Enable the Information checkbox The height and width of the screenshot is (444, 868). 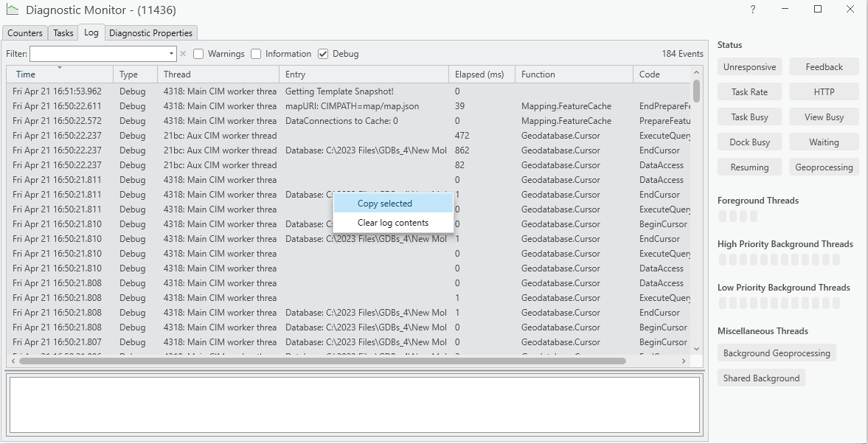pos(256,53)
